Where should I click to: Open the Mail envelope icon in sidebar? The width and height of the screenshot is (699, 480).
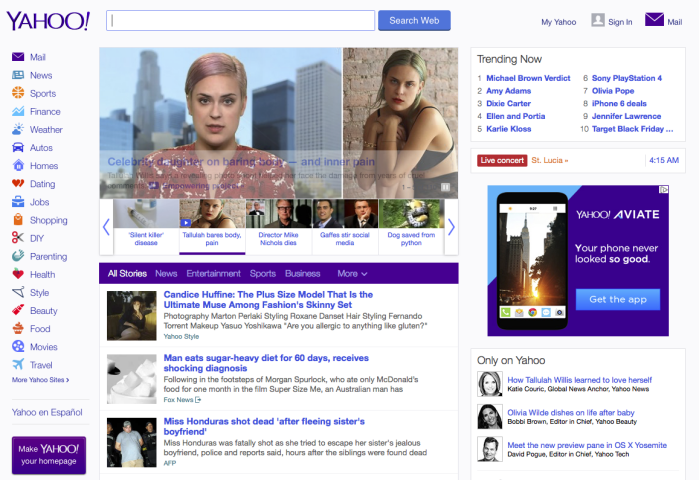(18, 57)
